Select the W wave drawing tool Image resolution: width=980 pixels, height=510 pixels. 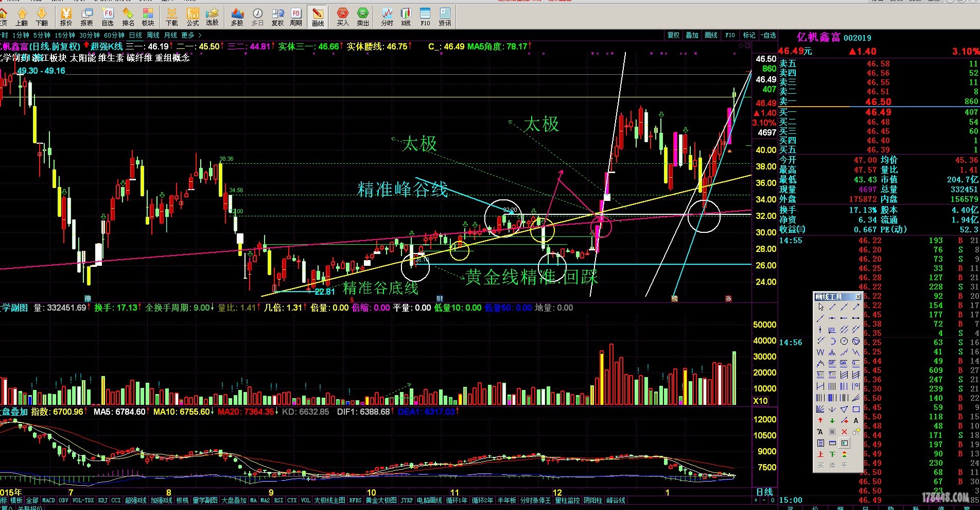820,352
